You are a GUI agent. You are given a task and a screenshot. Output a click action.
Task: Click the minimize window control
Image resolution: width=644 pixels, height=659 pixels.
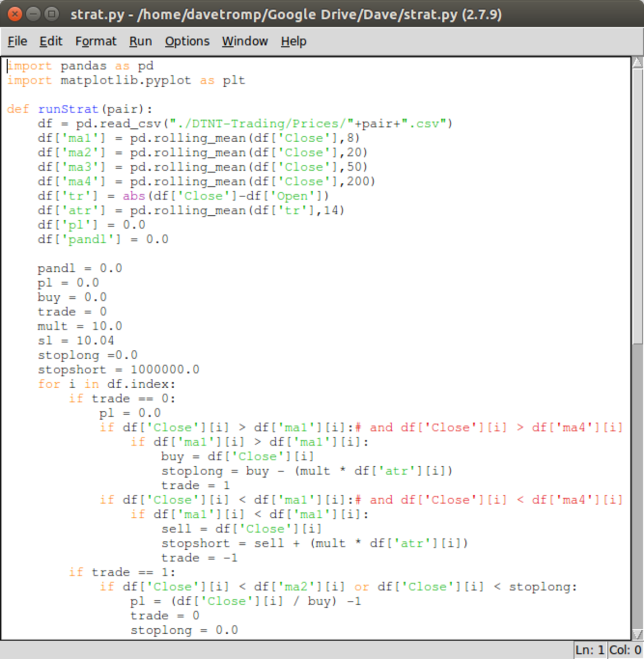pos(32,14)
